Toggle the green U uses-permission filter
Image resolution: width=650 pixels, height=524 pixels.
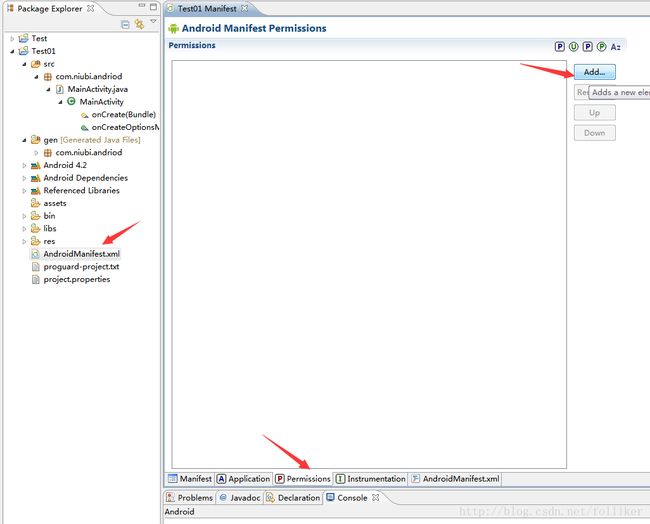574,47
